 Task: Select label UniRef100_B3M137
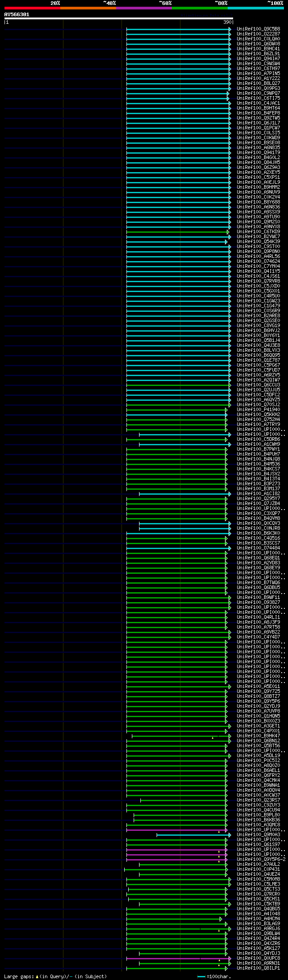(x=258, y=488)
